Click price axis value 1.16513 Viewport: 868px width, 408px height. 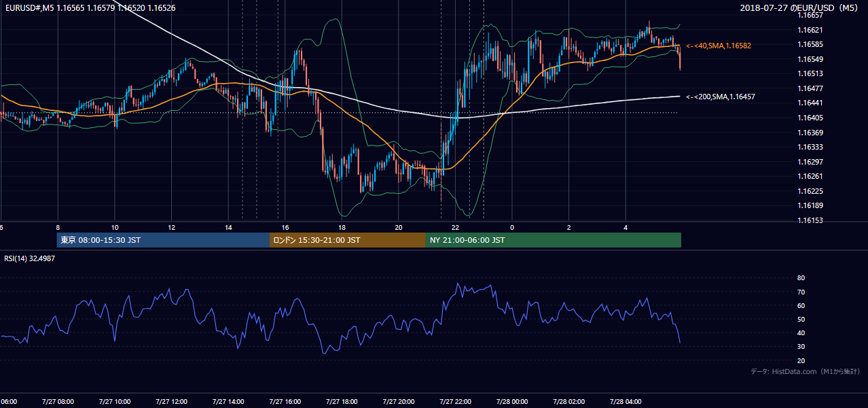pos(810,74)
